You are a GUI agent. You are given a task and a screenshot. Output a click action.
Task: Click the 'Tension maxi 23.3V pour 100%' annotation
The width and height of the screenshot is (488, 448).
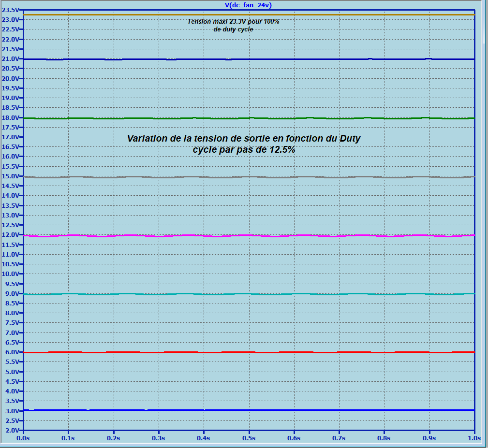[x=234, y=21]
